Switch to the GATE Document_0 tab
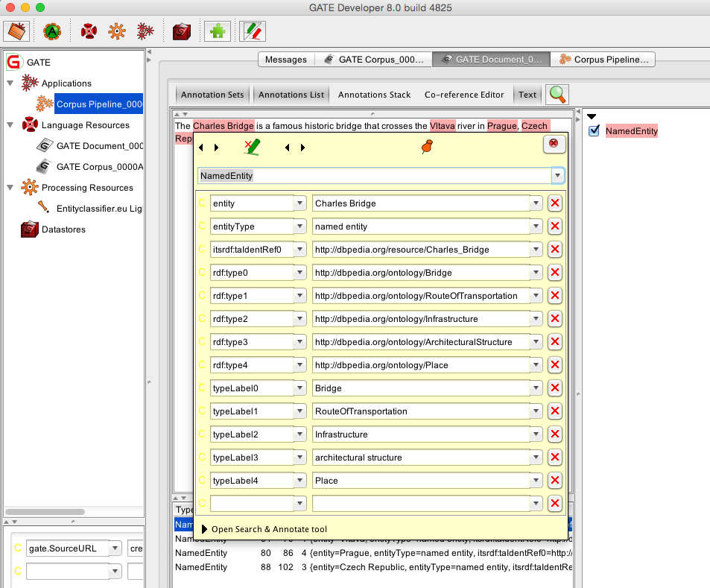The width and height of the screenshot is (710, 588). tap(491, 60)
